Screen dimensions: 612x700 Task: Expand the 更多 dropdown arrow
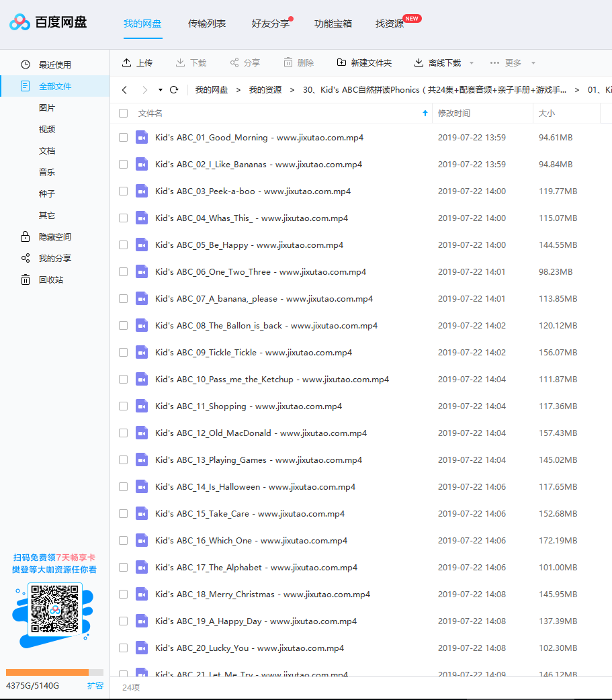[533, 63]
